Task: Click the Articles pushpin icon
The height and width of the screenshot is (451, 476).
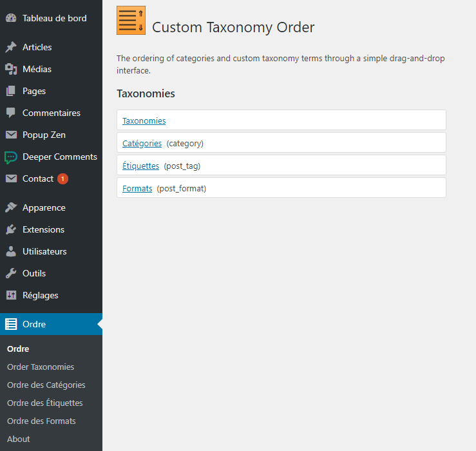Action: tap(11, 47)
